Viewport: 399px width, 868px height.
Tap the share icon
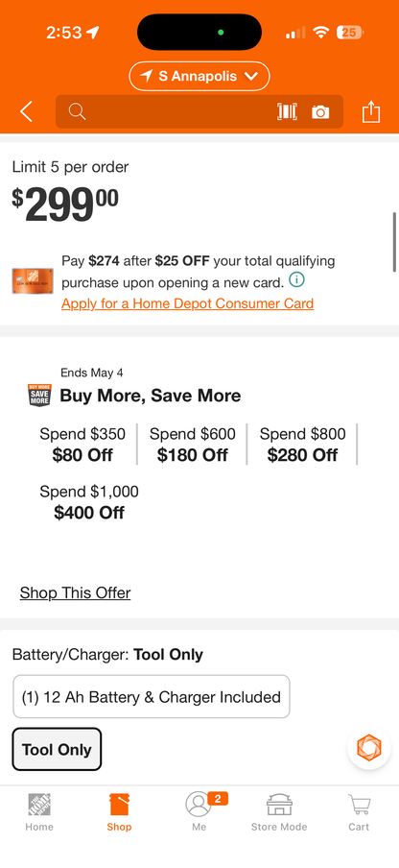pos(371,111)
